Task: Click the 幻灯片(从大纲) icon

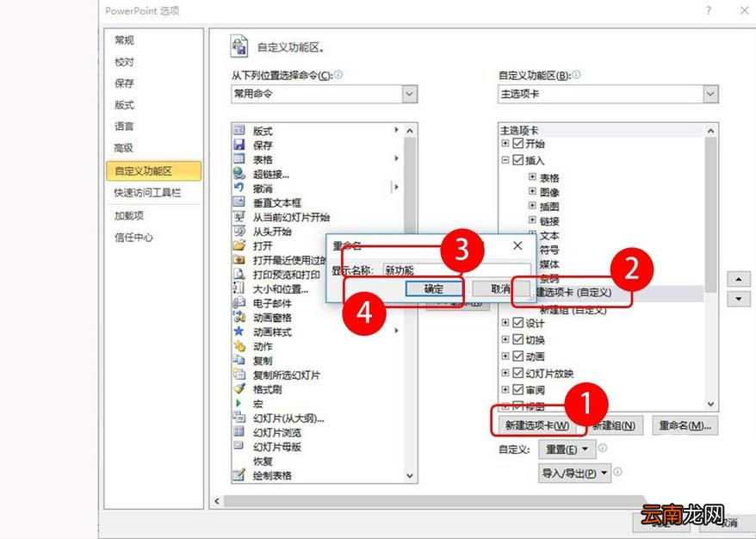Action: (x=239, y=417)
